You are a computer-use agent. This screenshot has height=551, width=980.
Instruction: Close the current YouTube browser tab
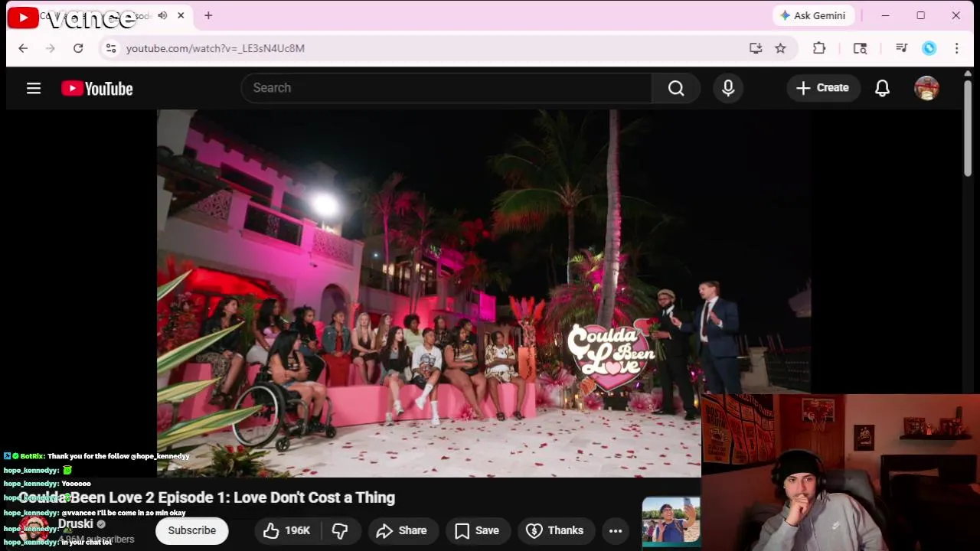181,15
